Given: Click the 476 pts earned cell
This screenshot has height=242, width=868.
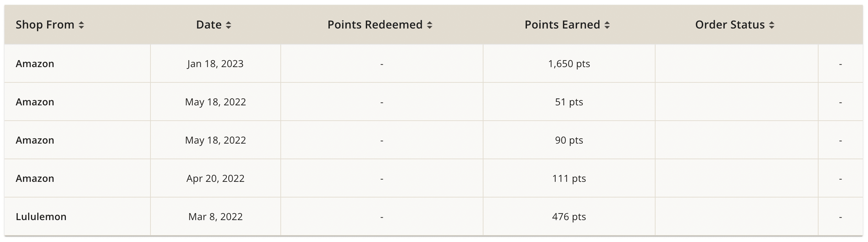Looking at the screenshot, I should coord(569,217).
